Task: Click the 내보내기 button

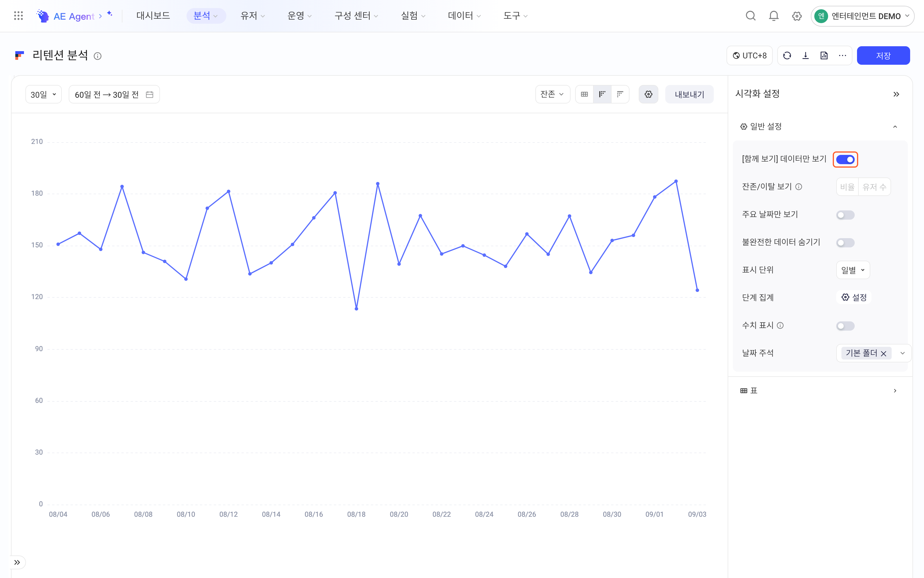Action: [x=689, y=95]
